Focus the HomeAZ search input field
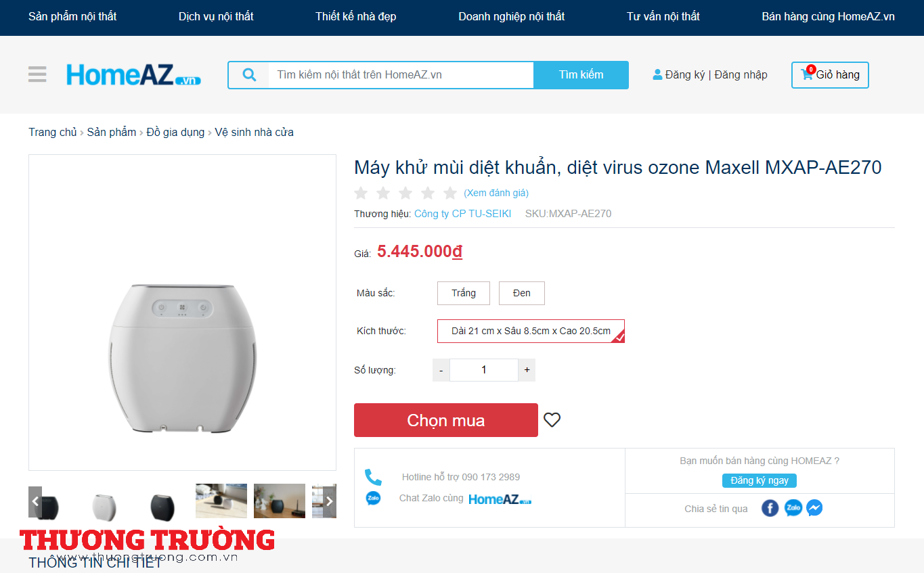 pos(401,75)
